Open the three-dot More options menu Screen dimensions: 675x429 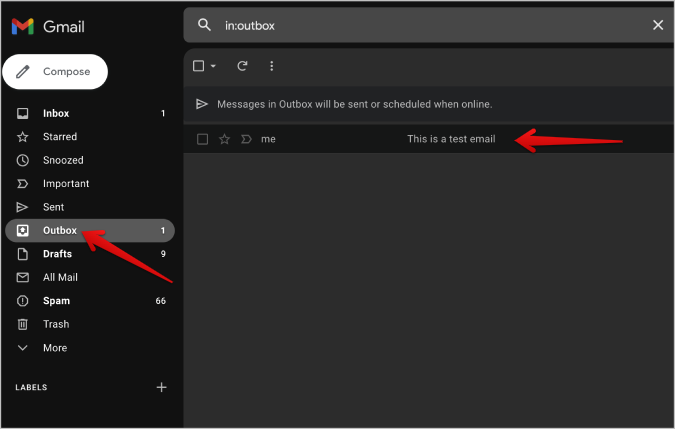tap(271, 66)
